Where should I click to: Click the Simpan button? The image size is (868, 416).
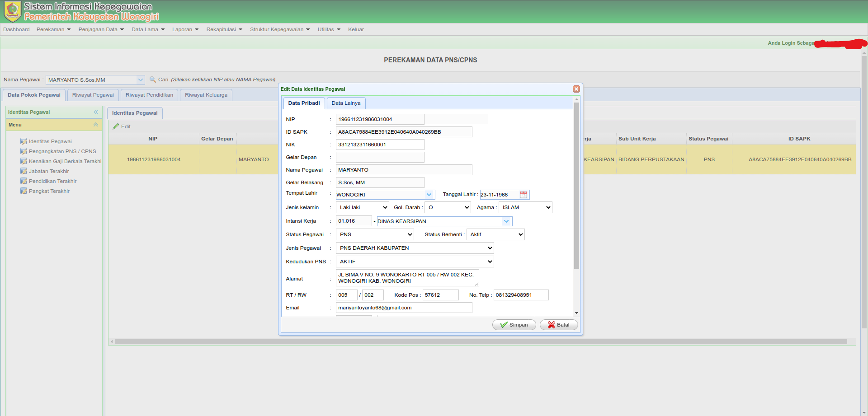tap(514, 325)
